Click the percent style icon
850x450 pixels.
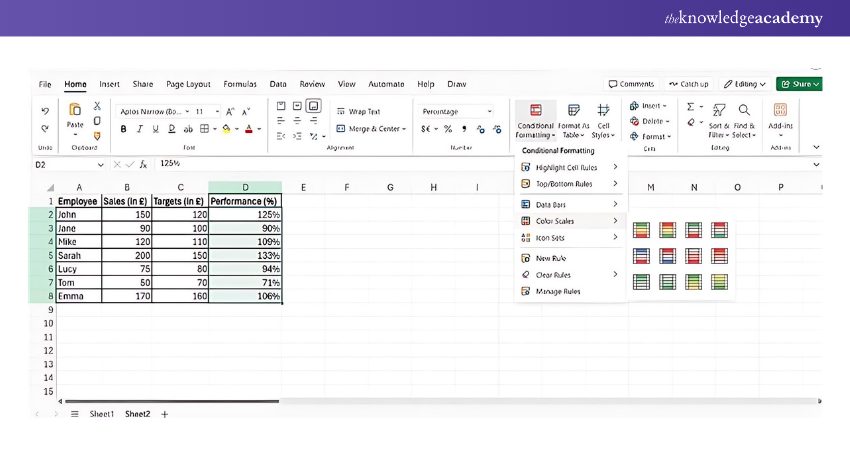click(448, 129)
